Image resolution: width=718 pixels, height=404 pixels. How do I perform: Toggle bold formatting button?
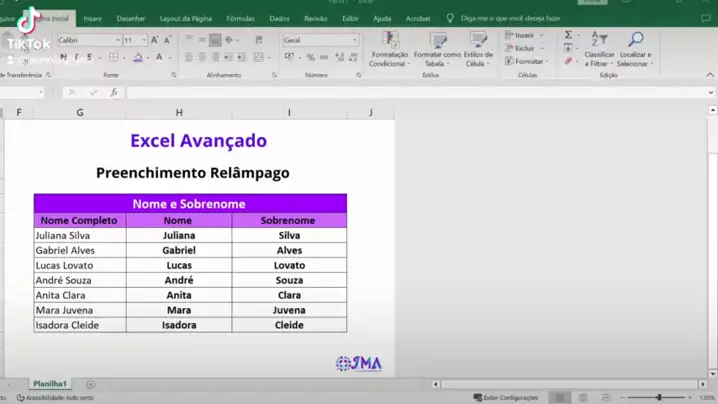[x=64, y=58]
